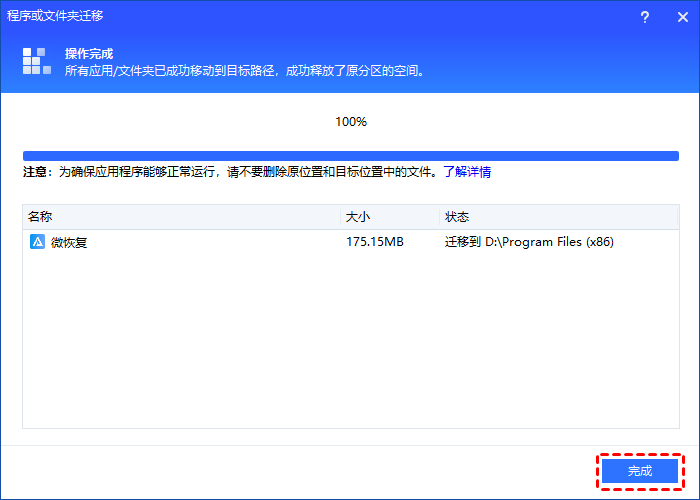Click the 操作完成 heading text
Viewport: 700px width, 500px height.
coord(89,52)
